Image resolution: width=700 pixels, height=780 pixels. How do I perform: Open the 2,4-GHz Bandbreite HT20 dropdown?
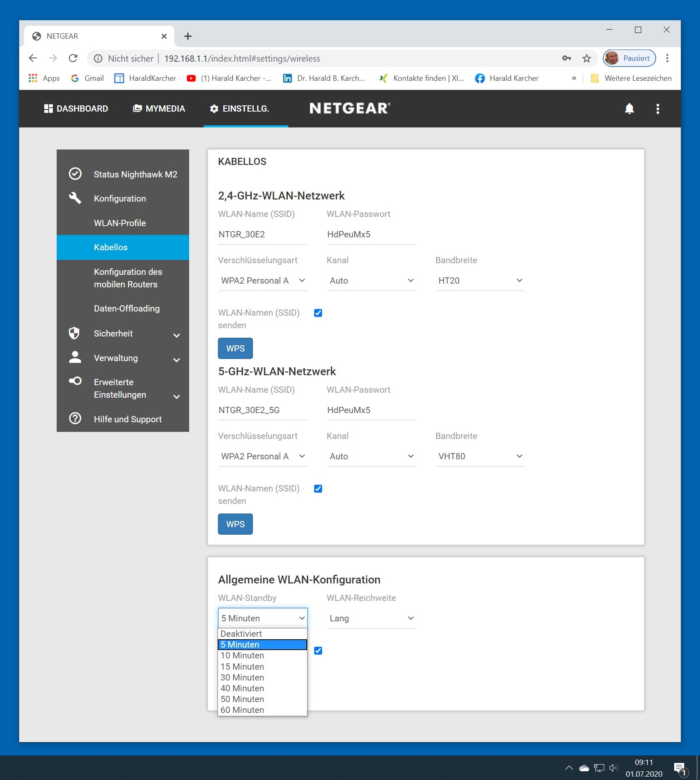click(x=480, y=281)
